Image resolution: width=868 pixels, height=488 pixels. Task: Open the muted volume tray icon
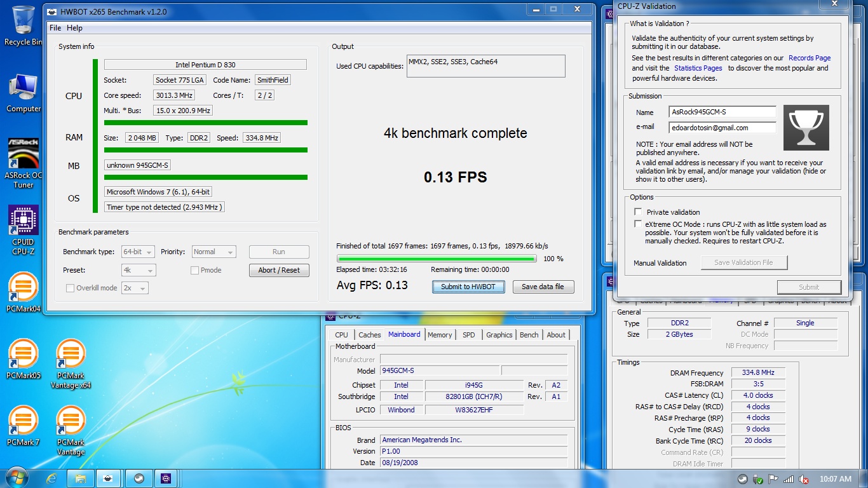(803, 479)
